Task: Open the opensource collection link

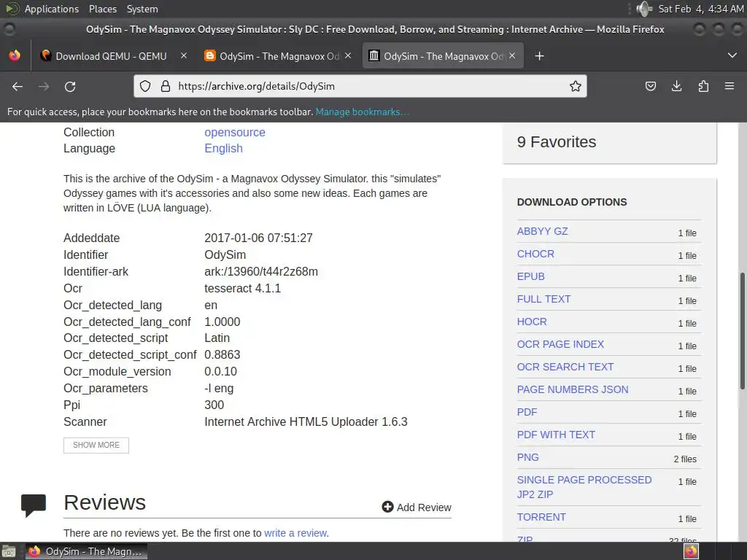Action: pyautogui.click(x=235, y=133)
